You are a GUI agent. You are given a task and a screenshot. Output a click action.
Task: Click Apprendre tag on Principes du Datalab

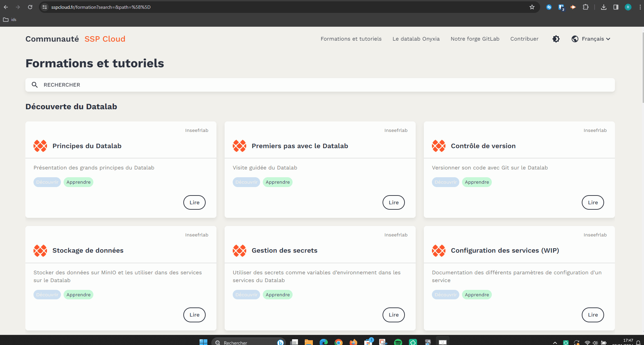pyautogui.click(x=78, y=182)
